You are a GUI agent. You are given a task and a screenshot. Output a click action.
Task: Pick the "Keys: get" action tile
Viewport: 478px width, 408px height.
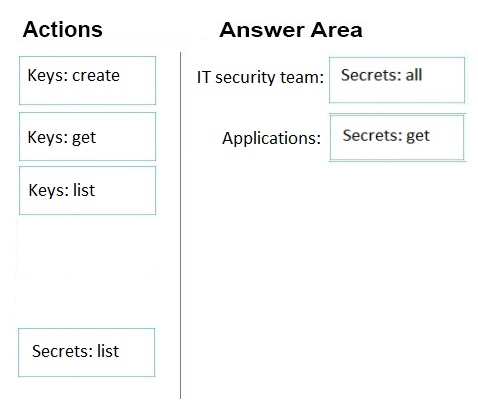(87, 137)
